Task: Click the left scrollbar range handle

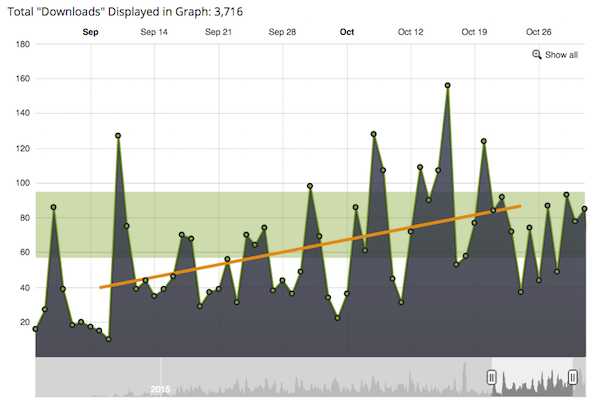Action: (491, 377)
